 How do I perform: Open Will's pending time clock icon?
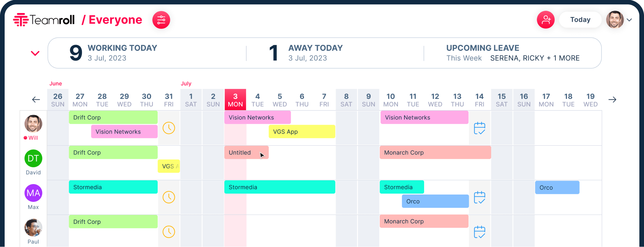click(169, 128)
